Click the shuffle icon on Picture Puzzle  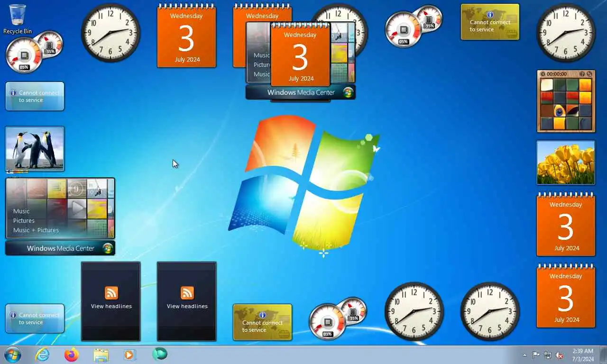(589, 74)
